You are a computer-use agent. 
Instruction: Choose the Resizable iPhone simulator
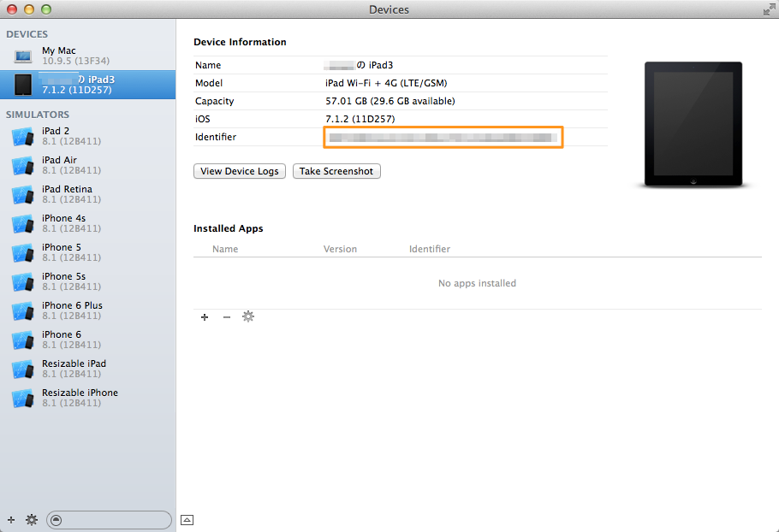(x=87, y=398)
